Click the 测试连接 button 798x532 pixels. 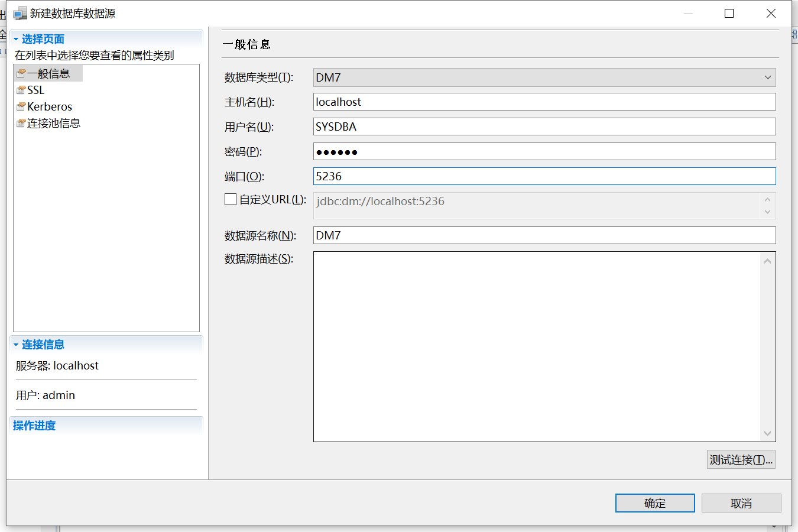click(x=741, y=459)
